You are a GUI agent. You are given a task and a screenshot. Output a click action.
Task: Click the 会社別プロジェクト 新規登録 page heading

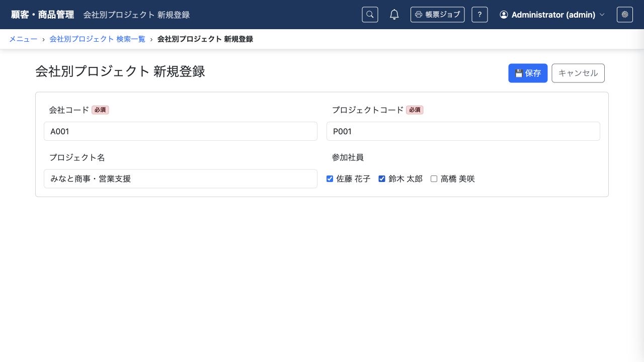(x=120, y=71)
